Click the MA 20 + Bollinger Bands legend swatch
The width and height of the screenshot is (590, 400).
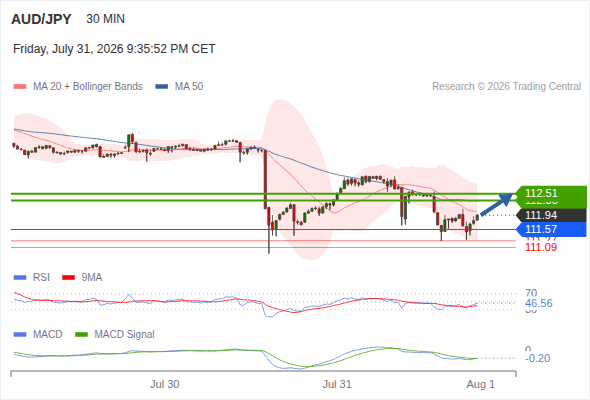pos(20,87)
